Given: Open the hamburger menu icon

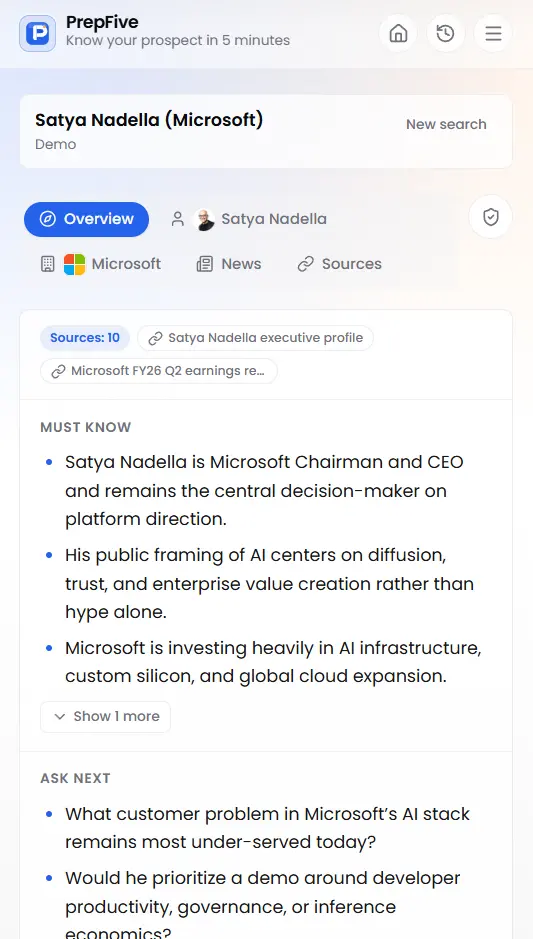Looking at the screenshot, I should click(x=493, y=33).
